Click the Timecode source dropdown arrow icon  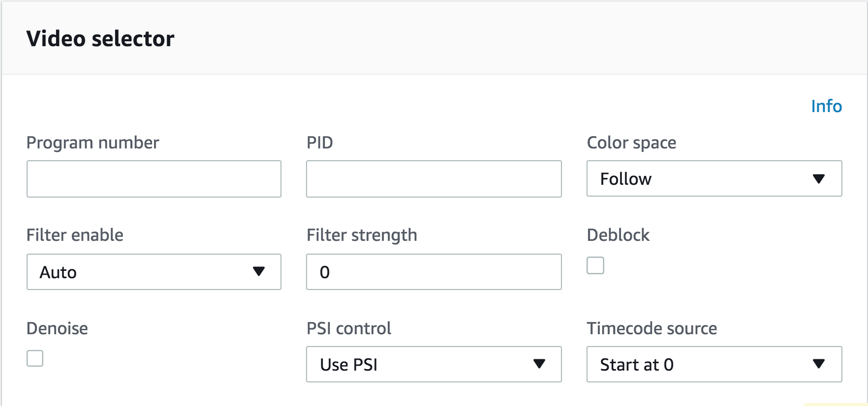pyautogui.click(x=819, y=364)
